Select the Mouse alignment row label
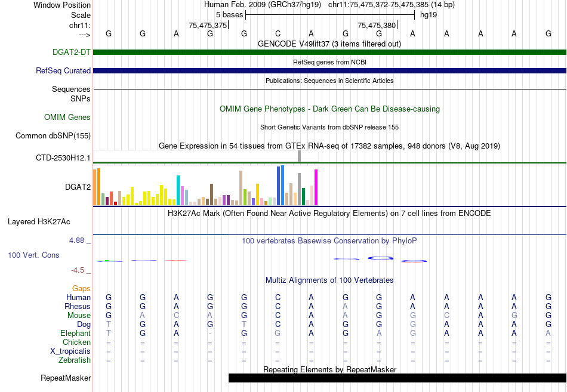567x392 pixels. point(79,316)
